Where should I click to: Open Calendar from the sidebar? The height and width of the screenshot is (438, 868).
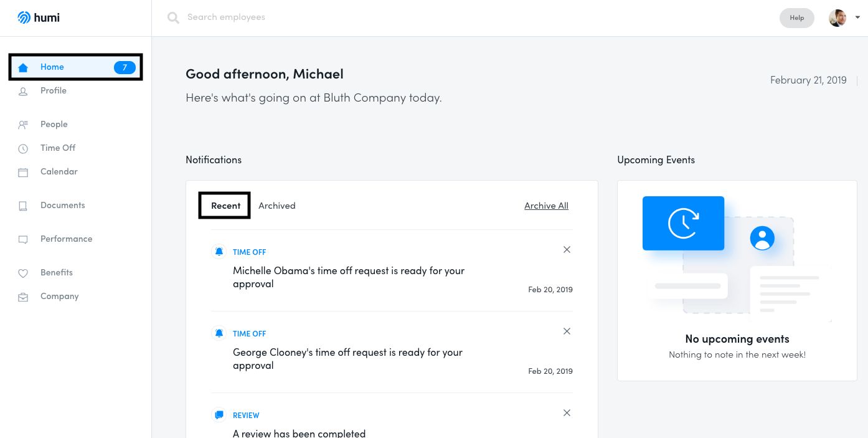coord(59,172)
